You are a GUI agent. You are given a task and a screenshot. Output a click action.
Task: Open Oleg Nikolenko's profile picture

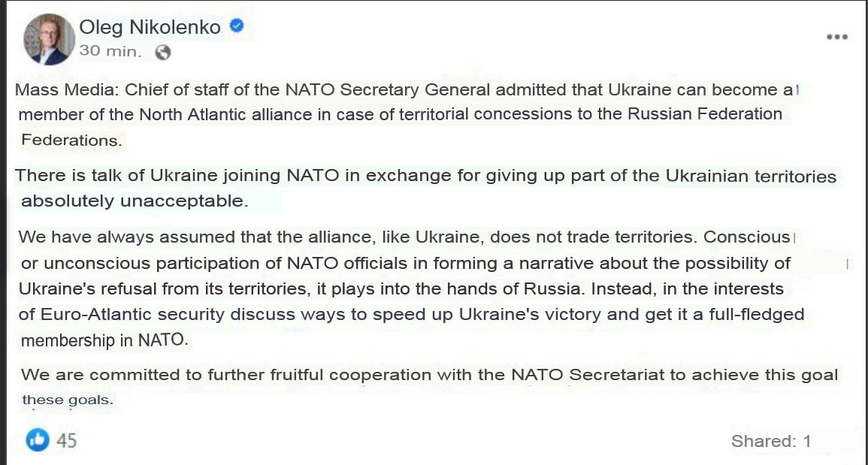coord(48,39)
